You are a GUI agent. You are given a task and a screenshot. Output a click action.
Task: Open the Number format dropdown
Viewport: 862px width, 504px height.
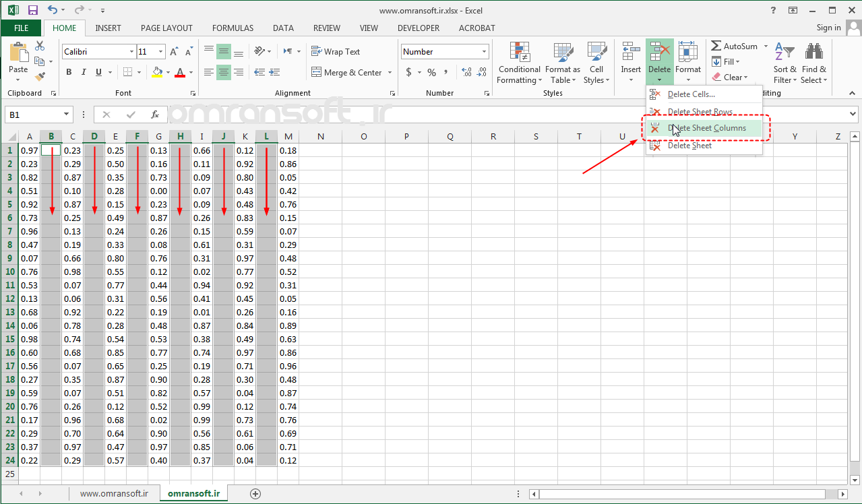click(x=484, y=52)
